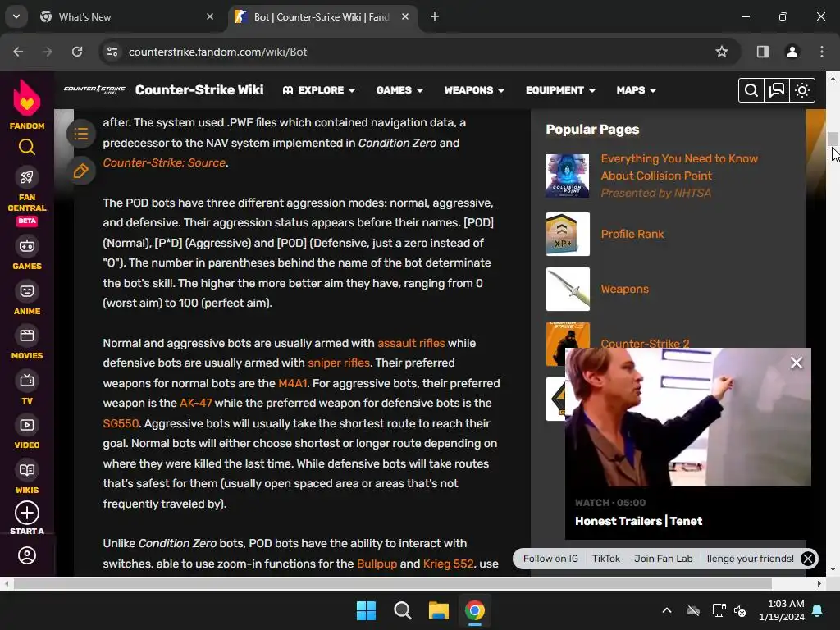Click the Counter-Strike Wiki logo image
The image size is (840, 630).
pyautogui.click(x=94, y=89)
